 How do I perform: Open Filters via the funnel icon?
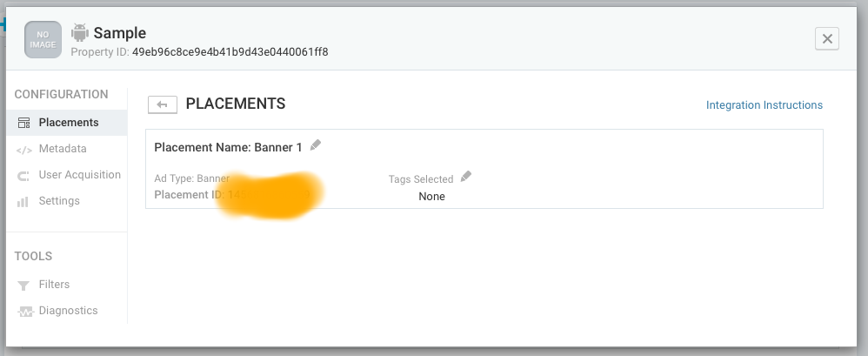pos(23,285)
